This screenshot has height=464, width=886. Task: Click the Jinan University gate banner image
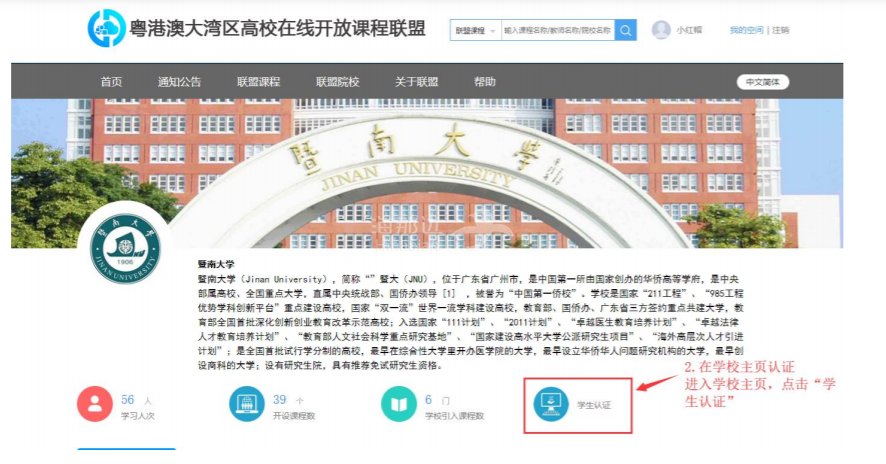(x=427, y=174)
